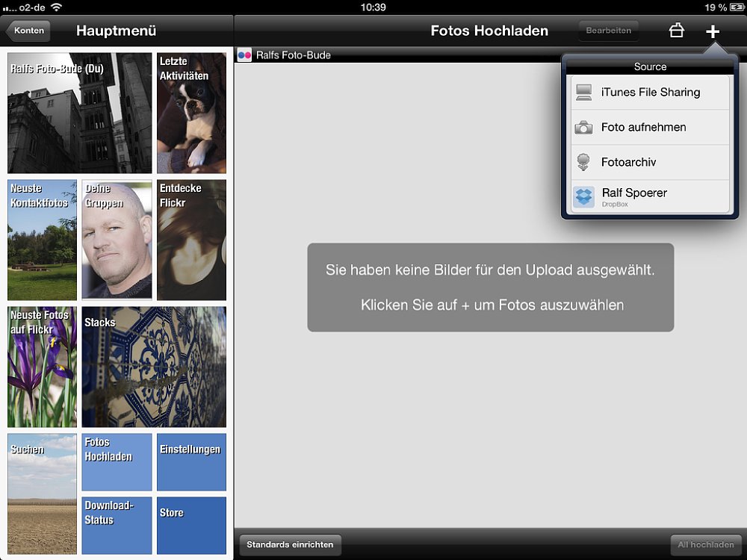Screen dimensions: 747x560
Task: Select iTunes File Sharing as source
Action: click(x=650, y=93)
